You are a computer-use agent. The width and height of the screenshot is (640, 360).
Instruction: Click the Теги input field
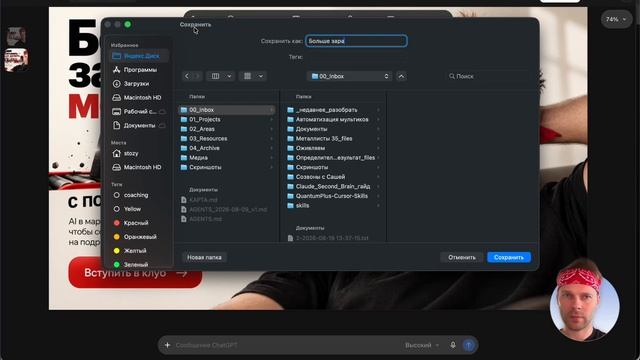click(x=356, y=57)
